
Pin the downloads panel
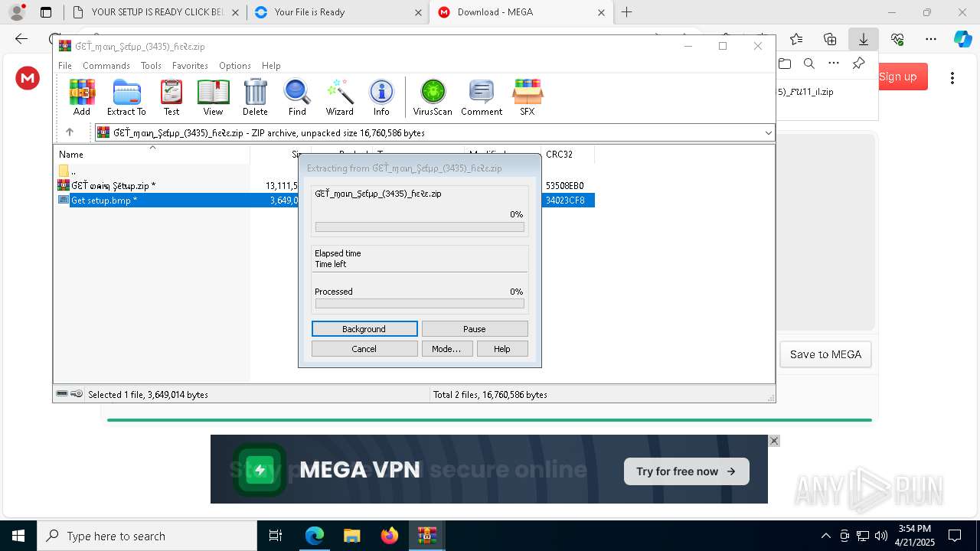(x=858, y=64)
